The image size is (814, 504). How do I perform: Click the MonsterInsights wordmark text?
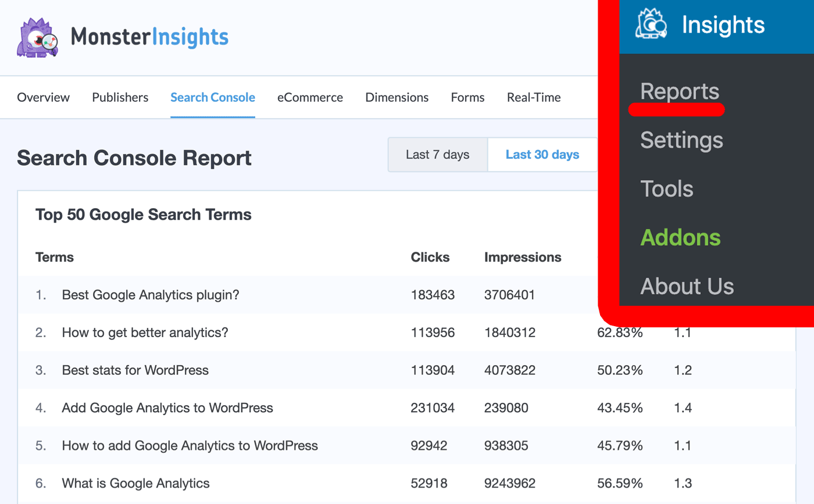coord(149,38)
